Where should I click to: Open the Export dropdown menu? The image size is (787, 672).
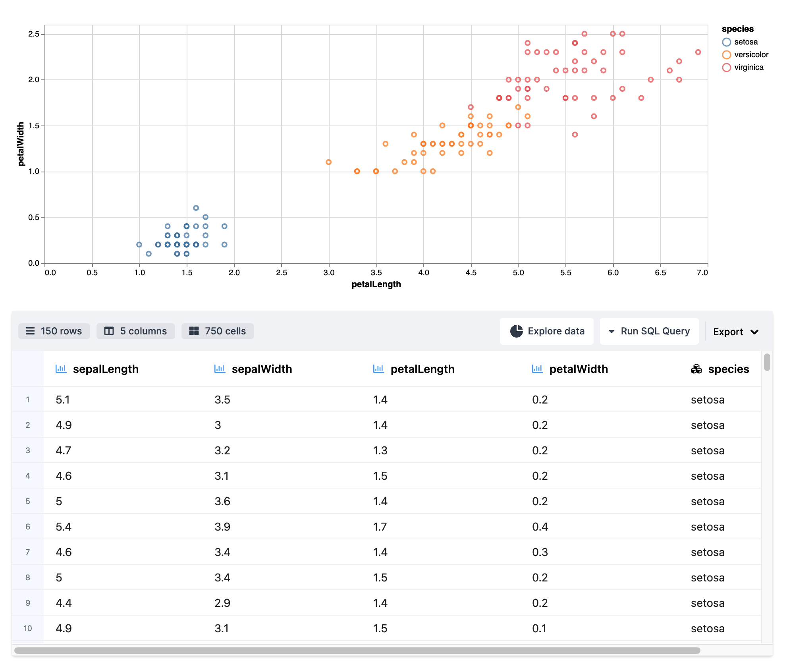[x=728, y=332]
